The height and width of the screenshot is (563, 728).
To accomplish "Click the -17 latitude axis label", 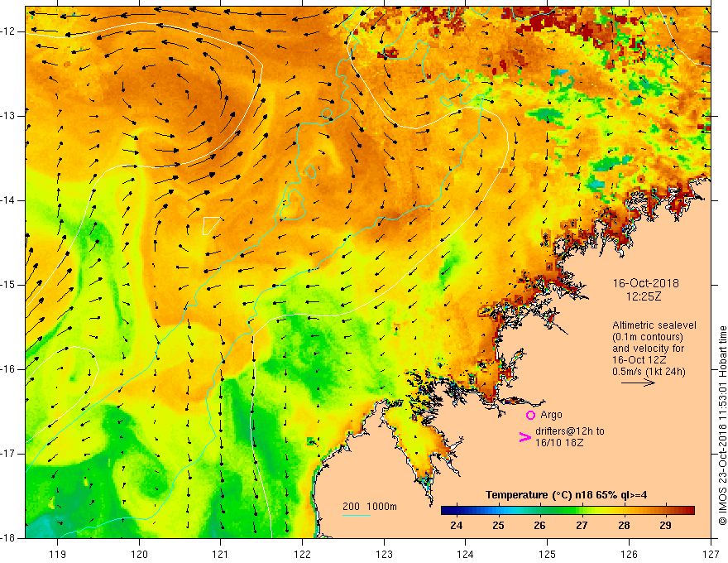I will tap(8, 454).
